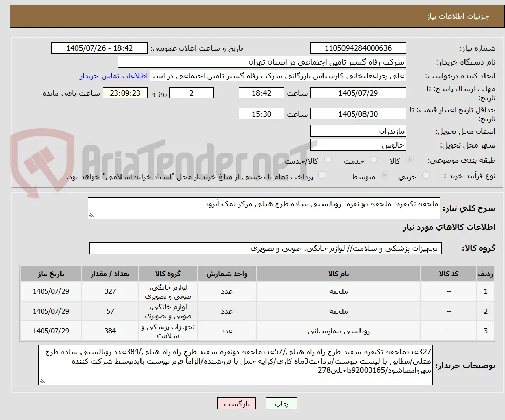Click the resize handle of description textarea
Viewport: 505px width, 420px height.
pyautogui.click(x=91, y=215)
